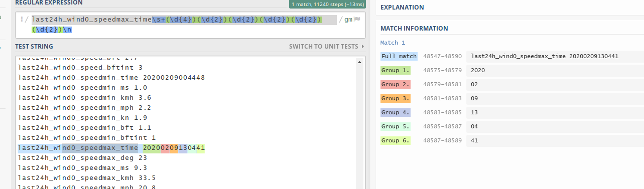Click the highlighted speedmax_time line in test string
This screenshot has width=644, height=189.
pos(111,148)
